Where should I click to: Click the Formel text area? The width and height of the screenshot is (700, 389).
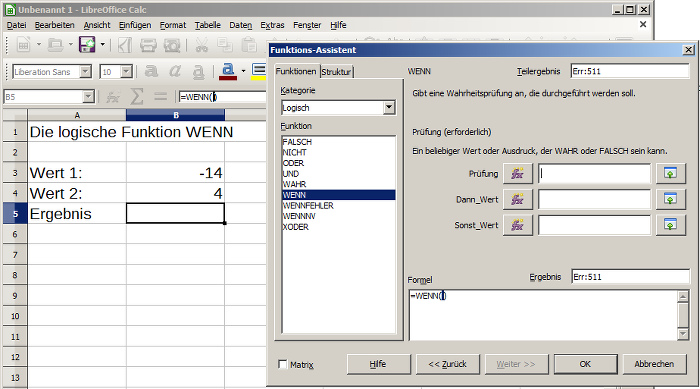543,315
